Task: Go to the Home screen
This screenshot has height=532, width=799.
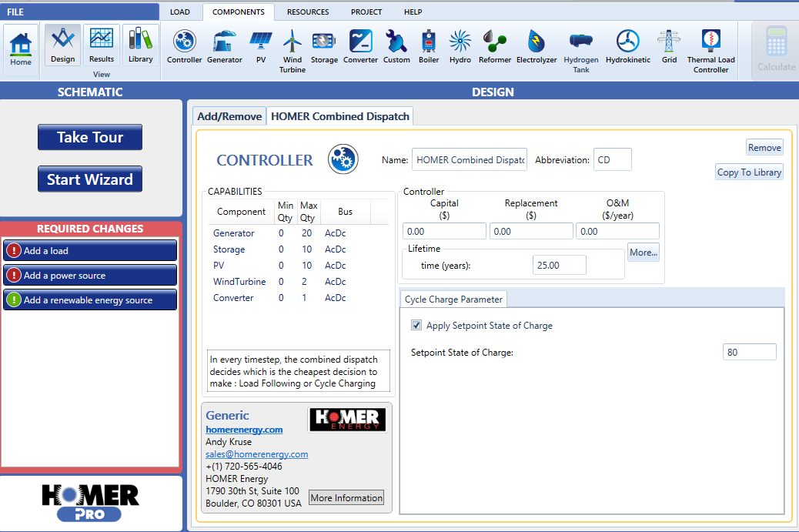Action: [20, 44]
